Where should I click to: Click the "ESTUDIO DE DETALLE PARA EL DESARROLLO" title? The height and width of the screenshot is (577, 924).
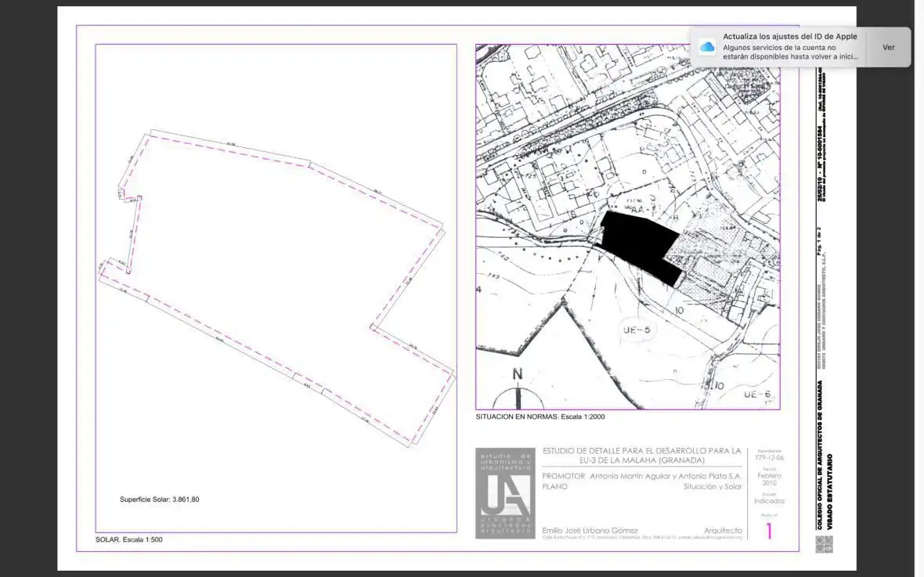point(642,455)
